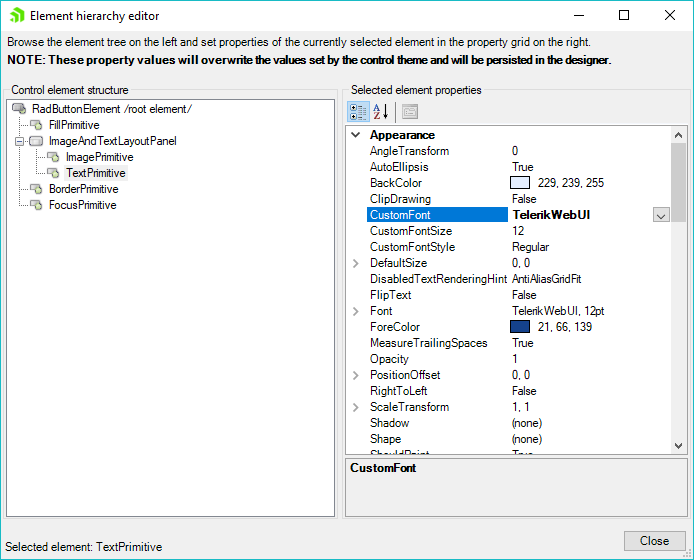Expand the ScaleTransform property
Screen dimensions: 694x560
click(355, 407)
